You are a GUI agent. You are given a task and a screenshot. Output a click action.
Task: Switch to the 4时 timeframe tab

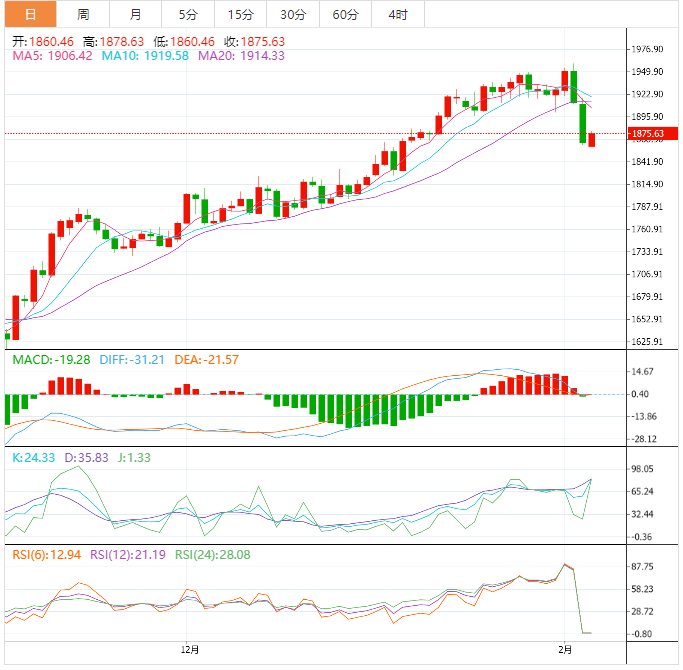397,14
